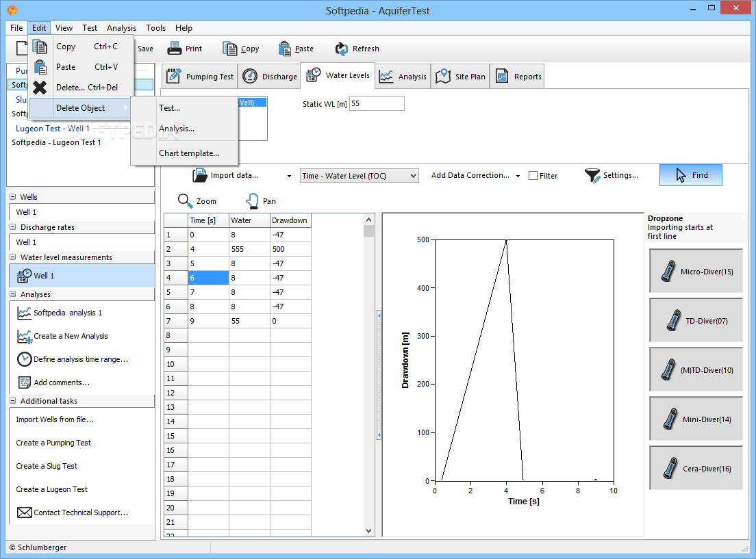Select Well 1 under Discharge rates
Image resolution: width=756 pixels, height=559 pixels.
[26, 242]
